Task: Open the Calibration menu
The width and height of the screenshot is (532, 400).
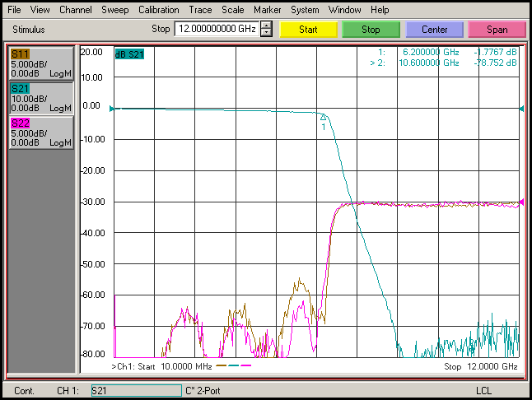Action: 158,10
